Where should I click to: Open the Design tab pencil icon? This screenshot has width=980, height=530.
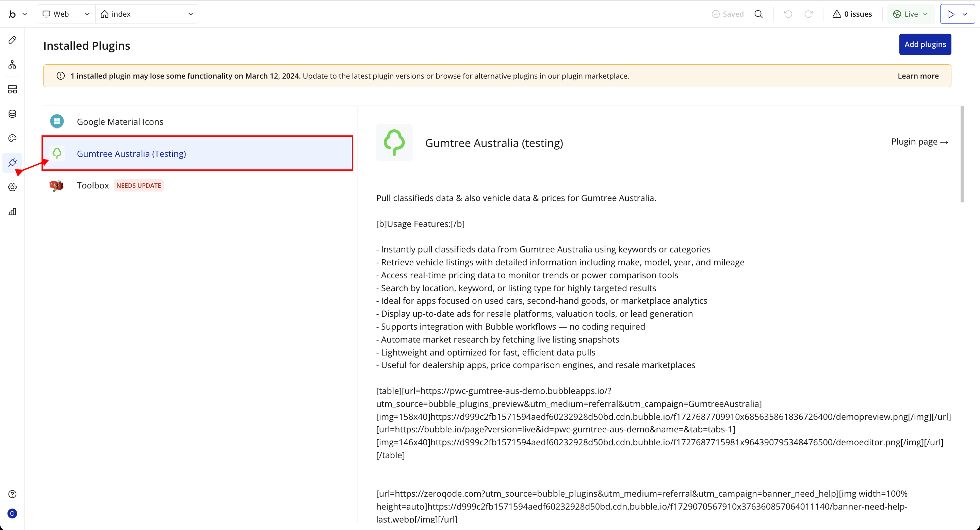12,40
